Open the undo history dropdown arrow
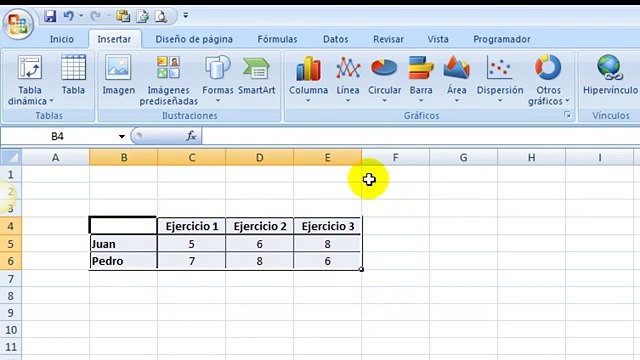640x360 pixels. coord(81,16)
